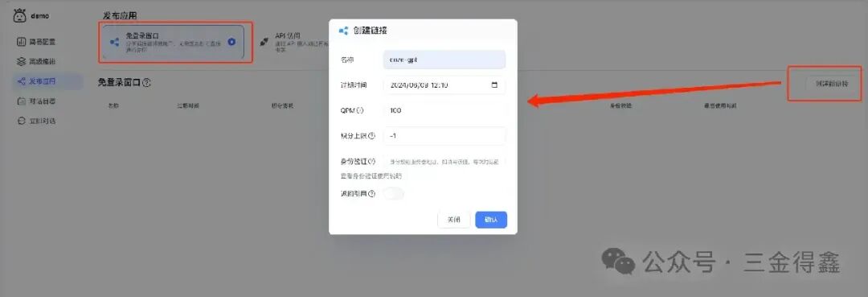Click the 创建链接 dialog title text
The width and height of the screenshot is (868, 297).
[x=371, y=31]
